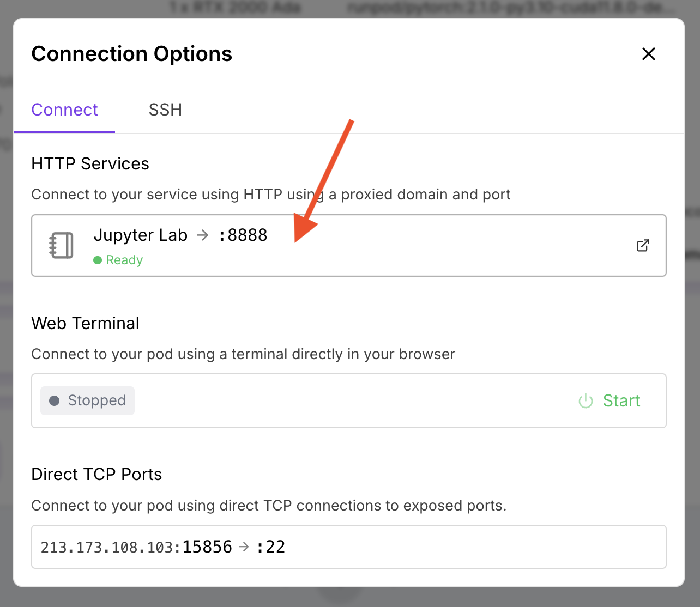Click the Connection Options title
This screenshot has width=700, height=607.
(x=131, y=54)
